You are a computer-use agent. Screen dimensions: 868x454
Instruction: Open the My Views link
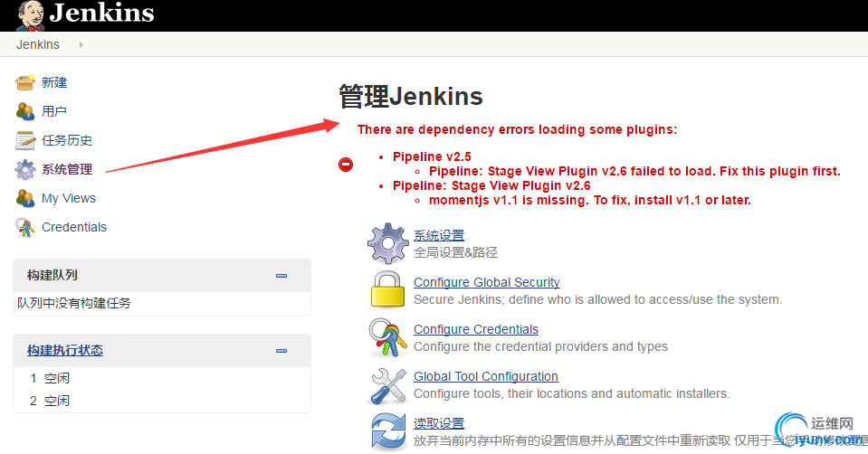click(69, 198)
